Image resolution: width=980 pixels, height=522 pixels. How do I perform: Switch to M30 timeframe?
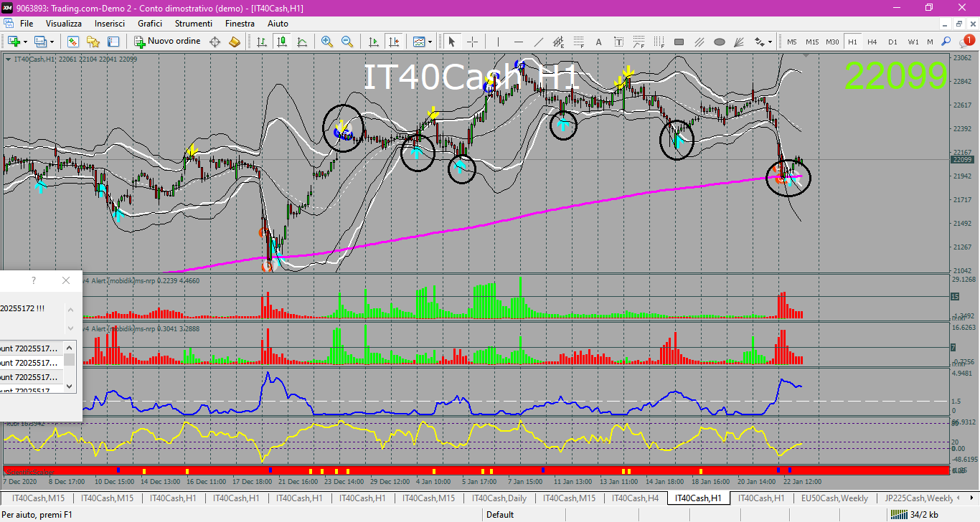[832, 42]
